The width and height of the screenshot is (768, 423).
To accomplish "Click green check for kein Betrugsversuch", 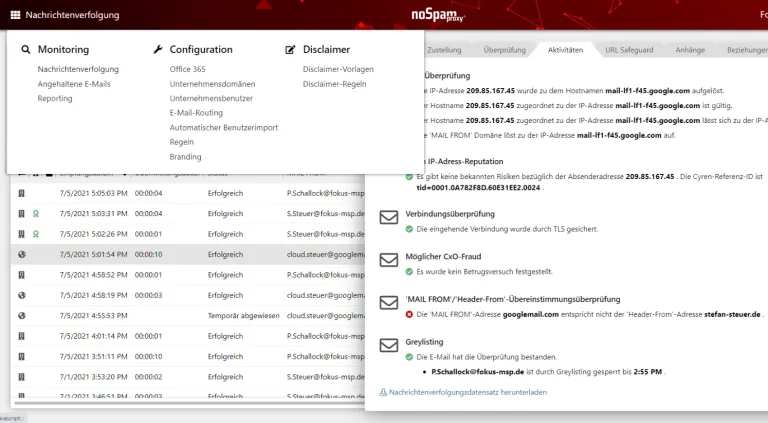I will [409, 272].
